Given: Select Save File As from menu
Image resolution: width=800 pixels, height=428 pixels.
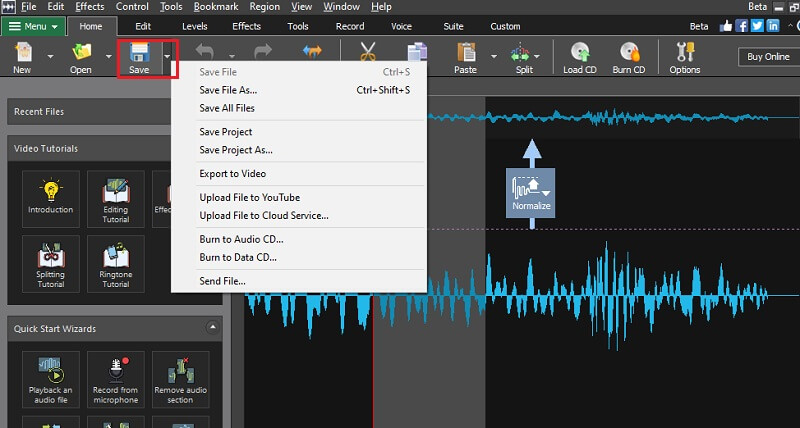Looking at the screenshot, I should (228, 90).
